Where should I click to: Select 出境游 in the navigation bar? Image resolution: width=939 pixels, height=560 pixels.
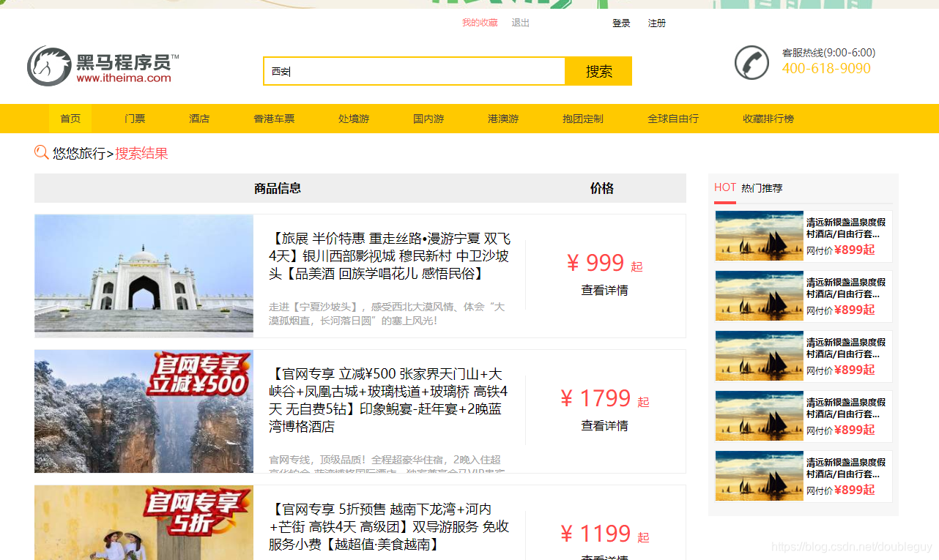tap(354, 119)
